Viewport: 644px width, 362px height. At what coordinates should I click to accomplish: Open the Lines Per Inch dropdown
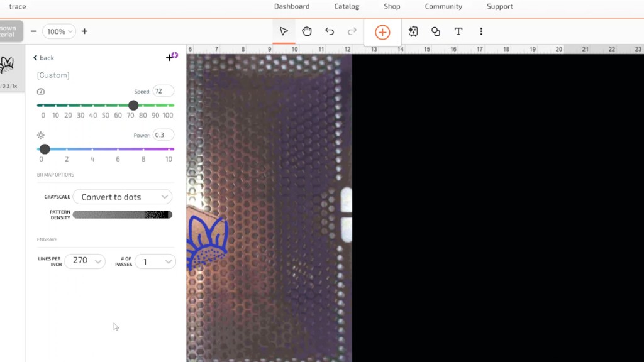(85, 261)
